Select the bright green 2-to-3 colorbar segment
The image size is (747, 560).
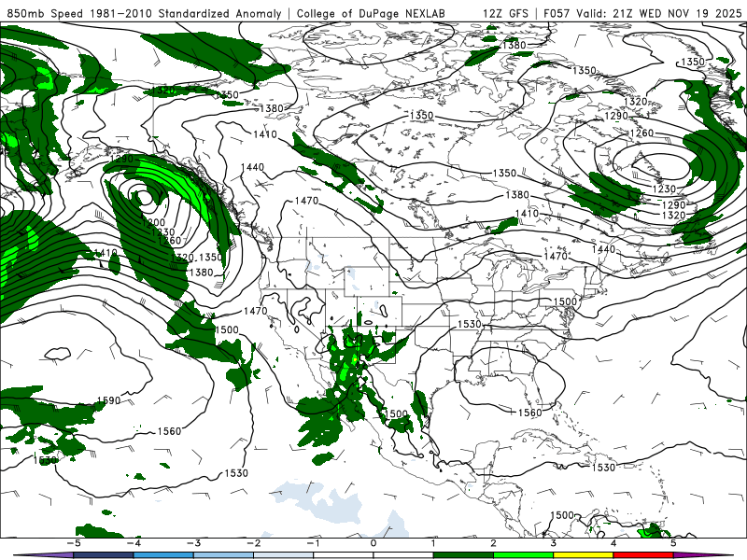[524, 555]
